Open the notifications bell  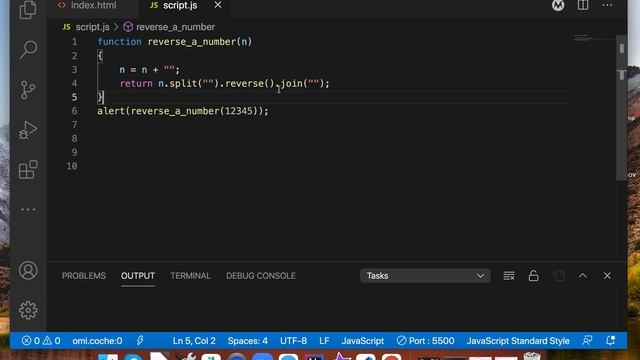tap(611, 340)
